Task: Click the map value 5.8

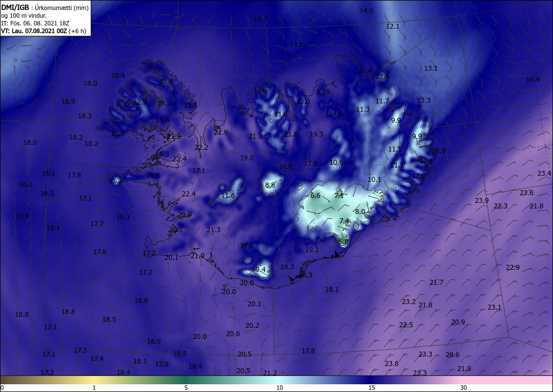Action: 343,242
